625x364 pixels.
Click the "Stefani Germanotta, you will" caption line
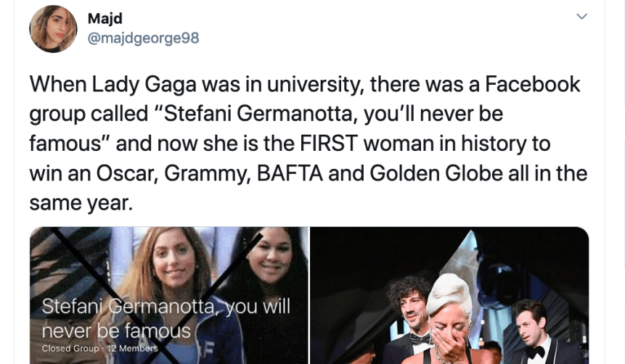[x=166, y=306]
